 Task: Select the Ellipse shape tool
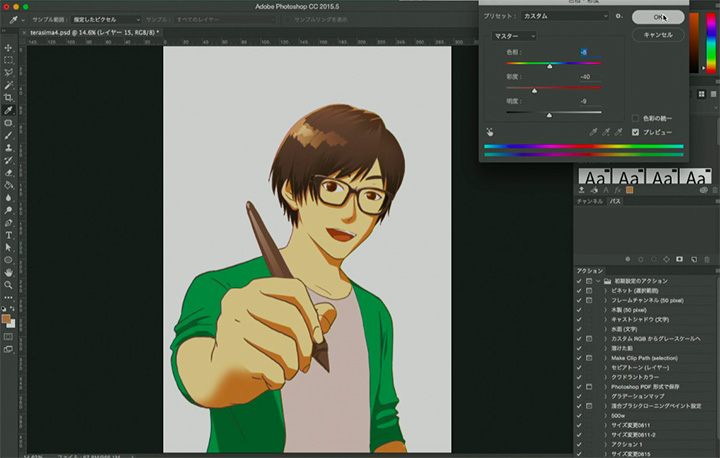pyautogui.click(x=8, y=260)
